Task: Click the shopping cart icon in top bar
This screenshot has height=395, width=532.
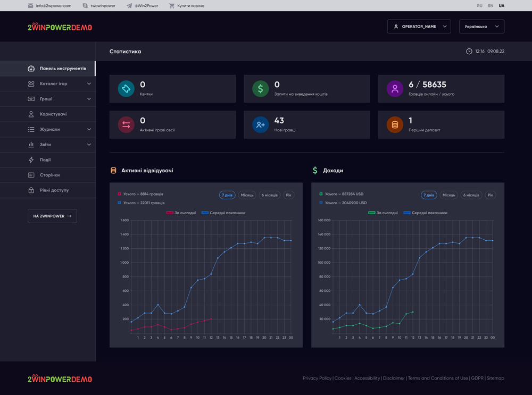Action: pos(172,6)
